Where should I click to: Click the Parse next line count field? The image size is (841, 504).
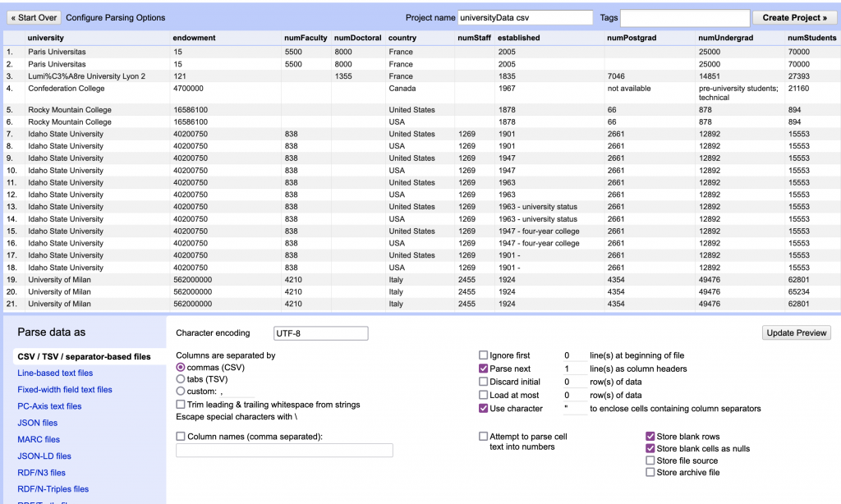pyautogui.click(x=574, y=369)
